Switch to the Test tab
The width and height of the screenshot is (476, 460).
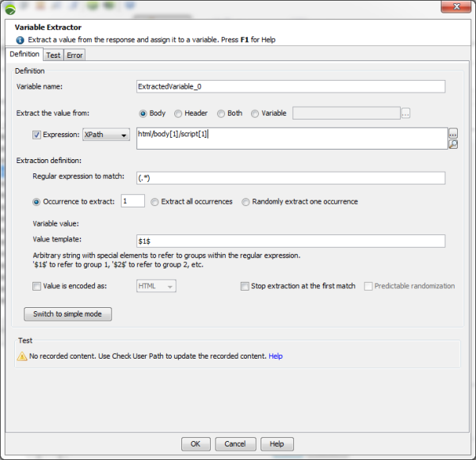53,55
